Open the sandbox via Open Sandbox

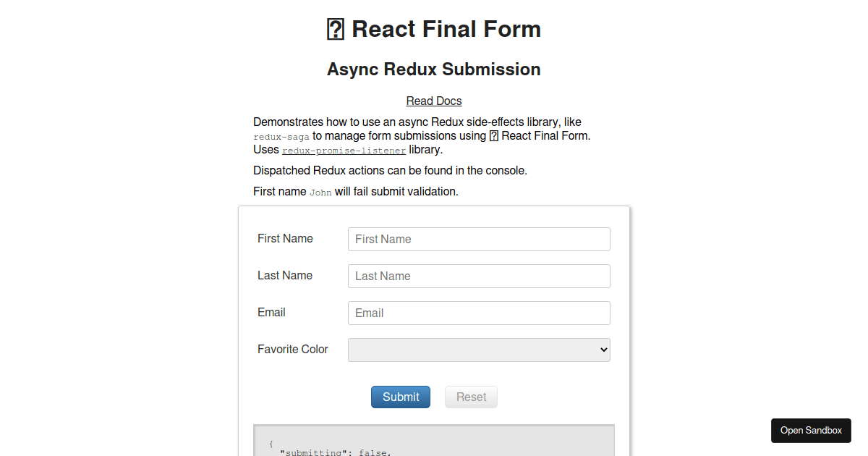(x=811, y=430)
